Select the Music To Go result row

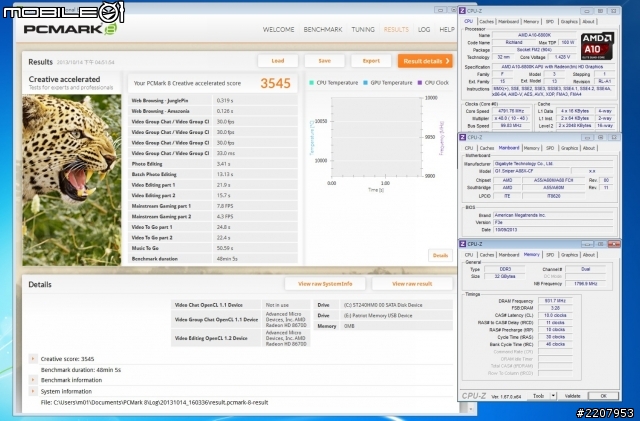212,248
